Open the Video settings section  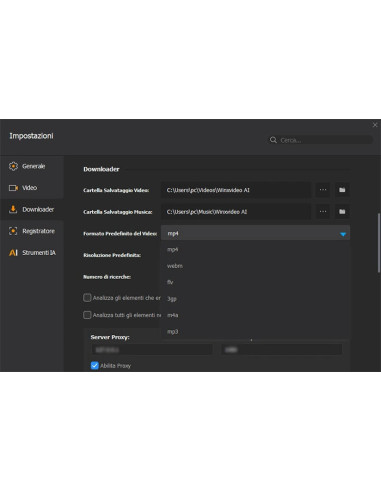click(x=32, y=188)
